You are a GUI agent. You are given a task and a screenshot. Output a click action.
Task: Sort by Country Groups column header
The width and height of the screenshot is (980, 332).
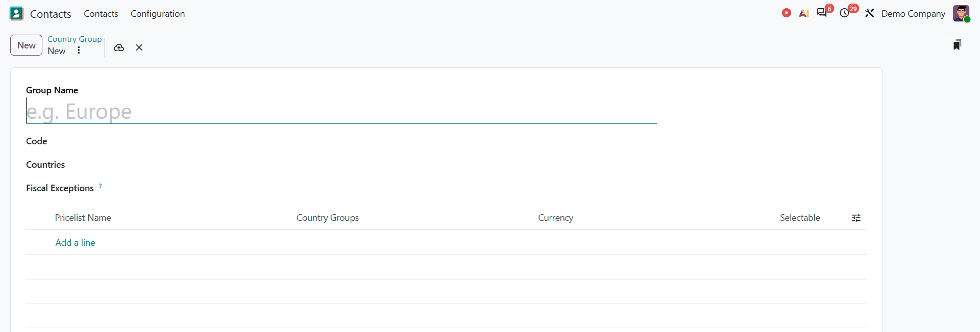click(328, 218)
